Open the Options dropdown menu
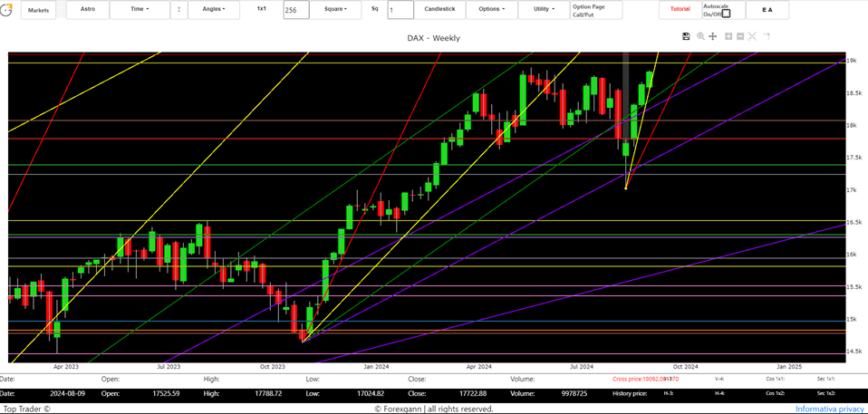868x414 pixels. point(491,9)
